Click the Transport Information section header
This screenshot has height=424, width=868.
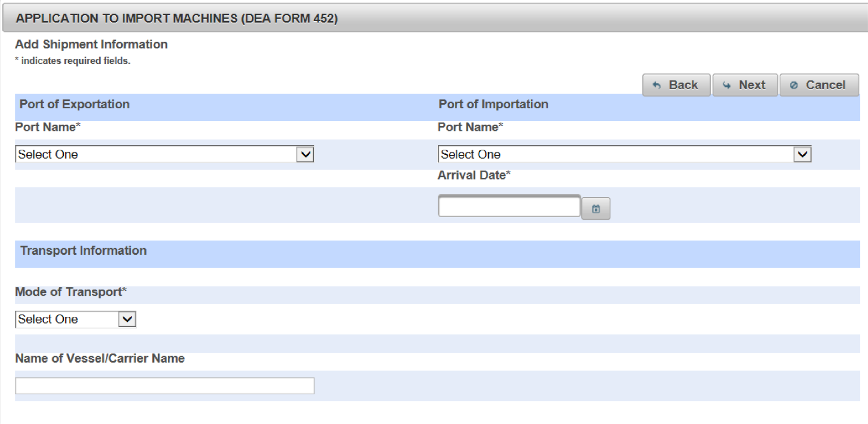84,251
